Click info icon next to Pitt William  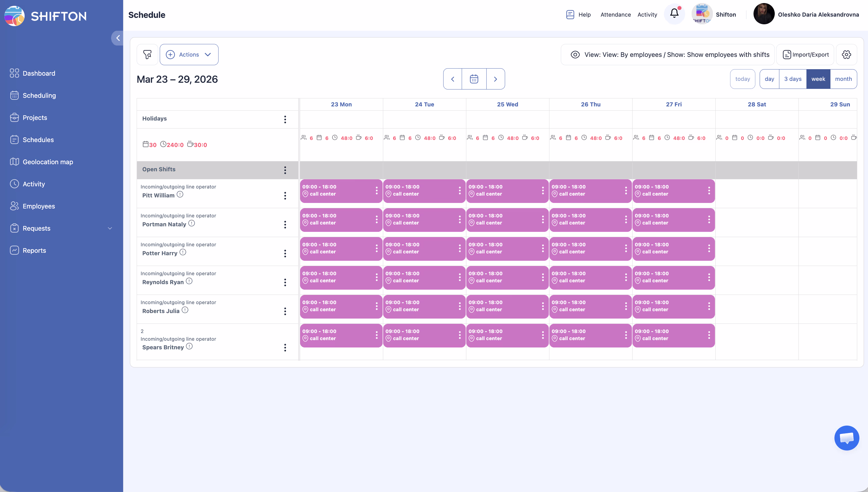coord(180,194)
